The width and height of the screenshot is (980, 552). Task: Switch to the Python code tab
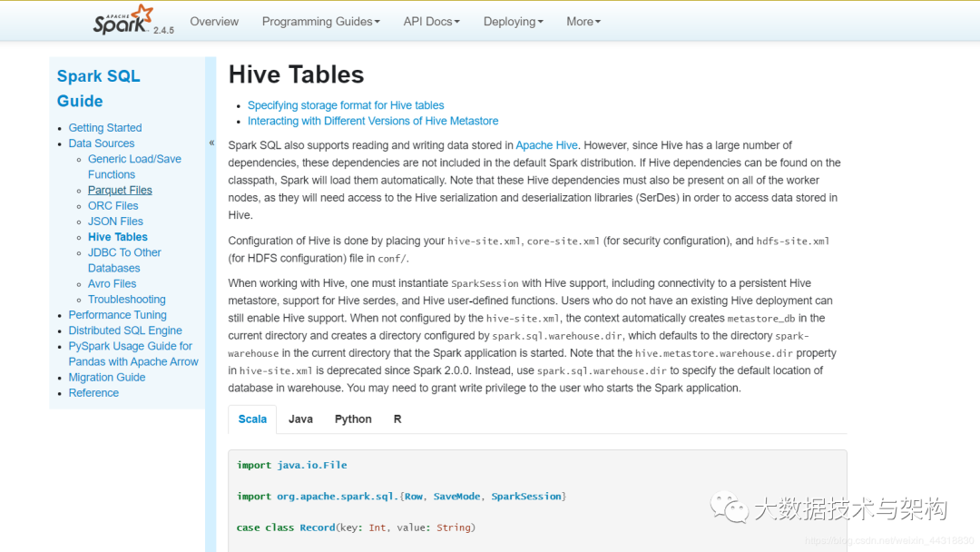pyautogui.click(x=353, y=419)
